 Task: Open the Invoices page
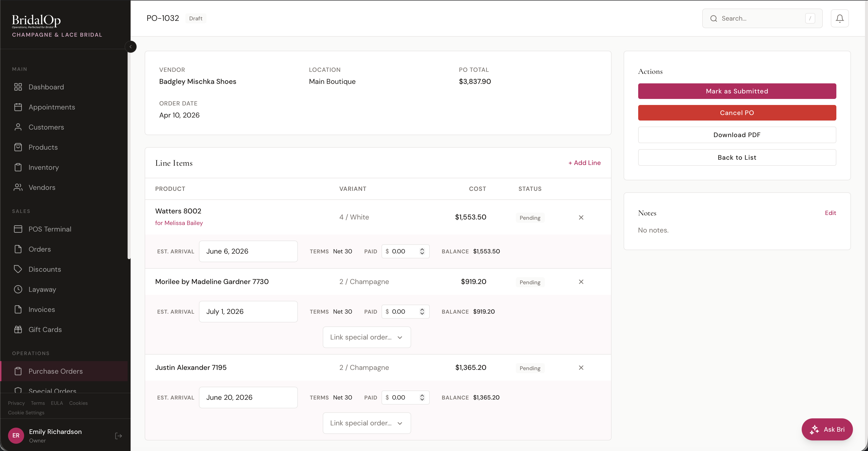(x=64, y=310)
